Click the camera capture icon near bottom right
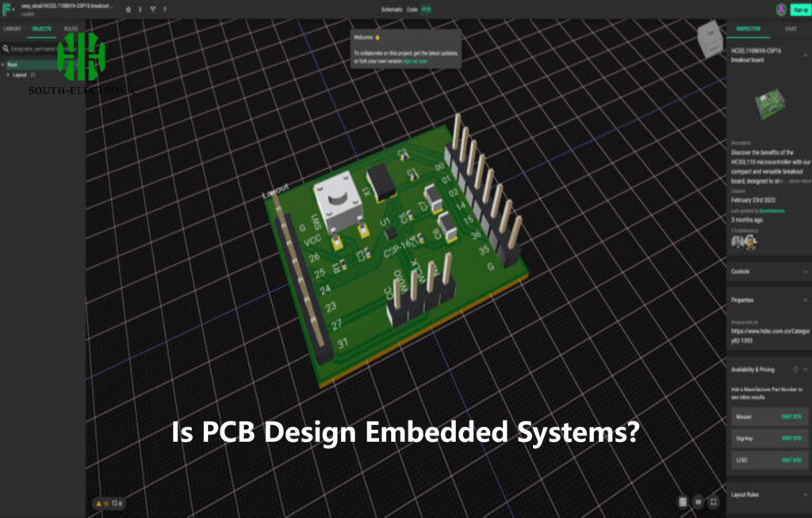 tap(699, 502)
